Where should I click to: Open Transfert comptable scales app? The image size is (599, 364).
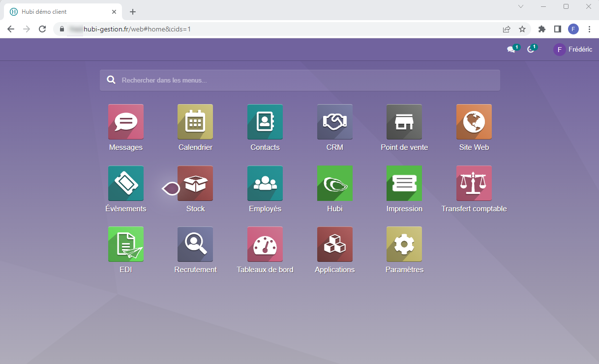474,183
